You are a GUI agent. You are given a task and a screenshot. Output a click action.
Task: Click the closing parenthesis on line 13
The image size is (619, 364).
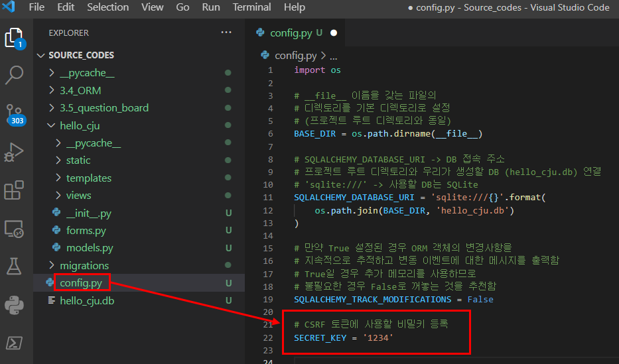pos(297,223)
